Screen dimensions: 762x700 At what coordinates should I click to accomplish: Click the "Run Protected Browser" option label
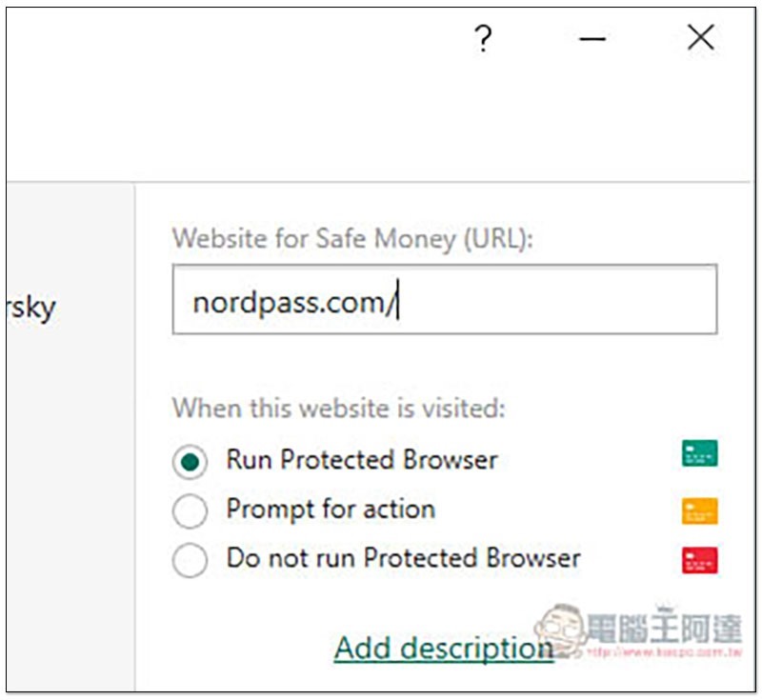362,460
